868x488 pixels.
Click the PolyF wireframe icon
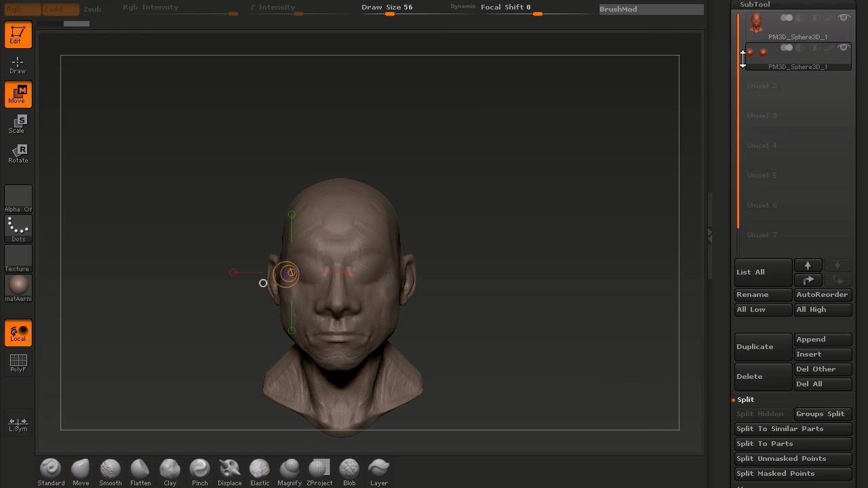[18, 363]
